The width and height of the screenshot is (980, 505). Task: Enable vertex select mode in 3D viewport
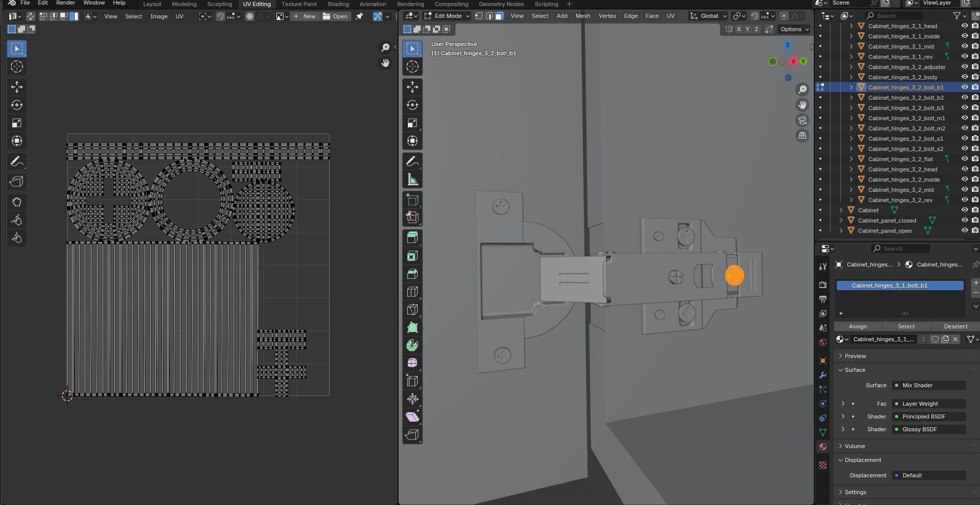coord(479,16)
